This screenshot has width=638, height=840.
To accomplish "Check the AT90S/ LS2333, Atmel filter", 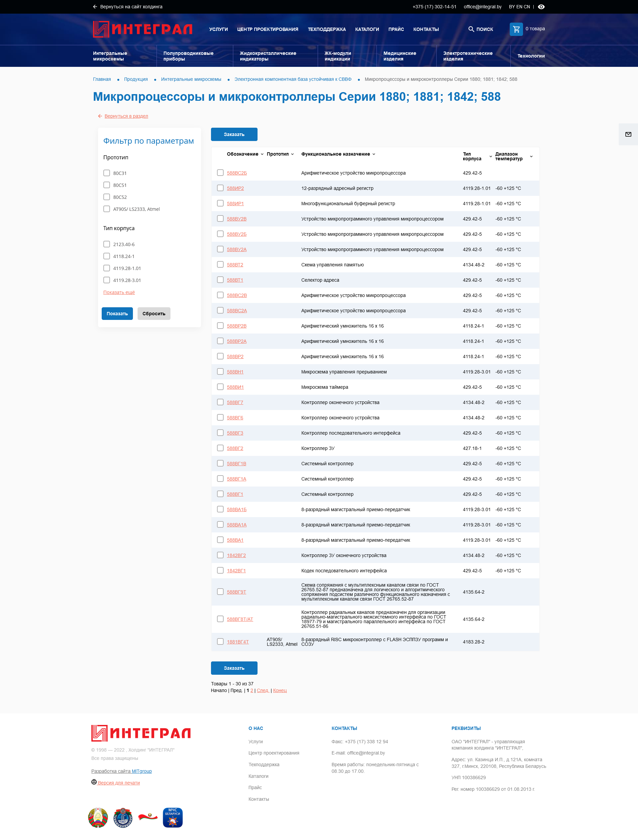I will point(107,209).
